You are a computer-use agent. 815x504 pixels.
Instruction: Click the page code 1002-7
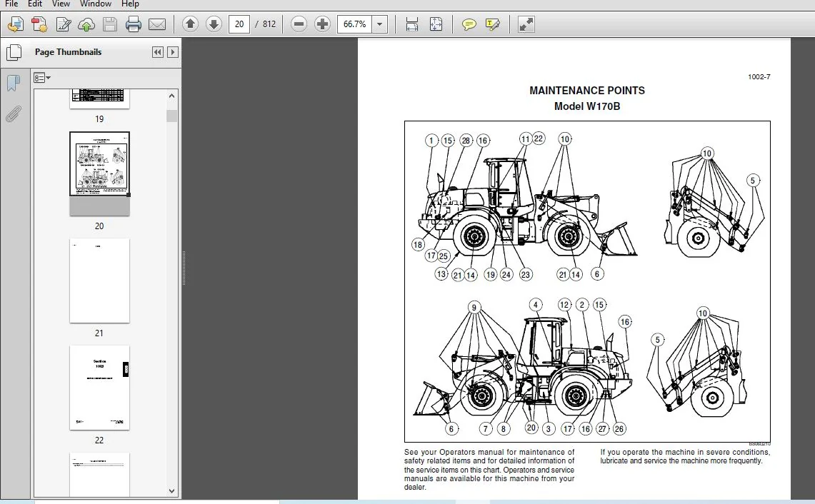click(x=759, y=77)
